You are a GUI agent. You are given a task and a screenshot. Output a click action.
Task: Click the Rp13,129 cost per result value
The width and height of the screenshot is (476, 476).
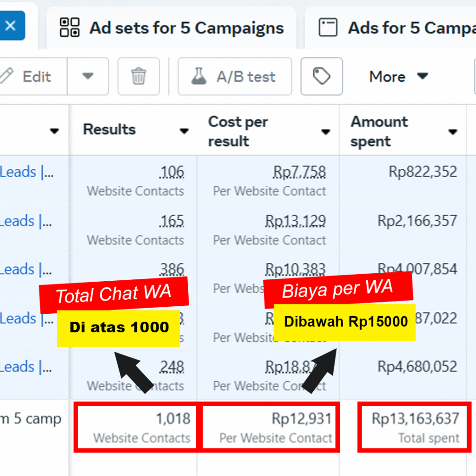point(295,221)
